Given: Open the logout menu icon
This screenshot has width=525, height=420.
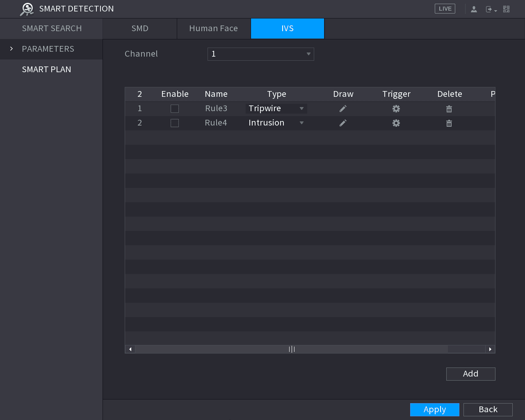Looking at the screenshot, I should click(491, 9).
